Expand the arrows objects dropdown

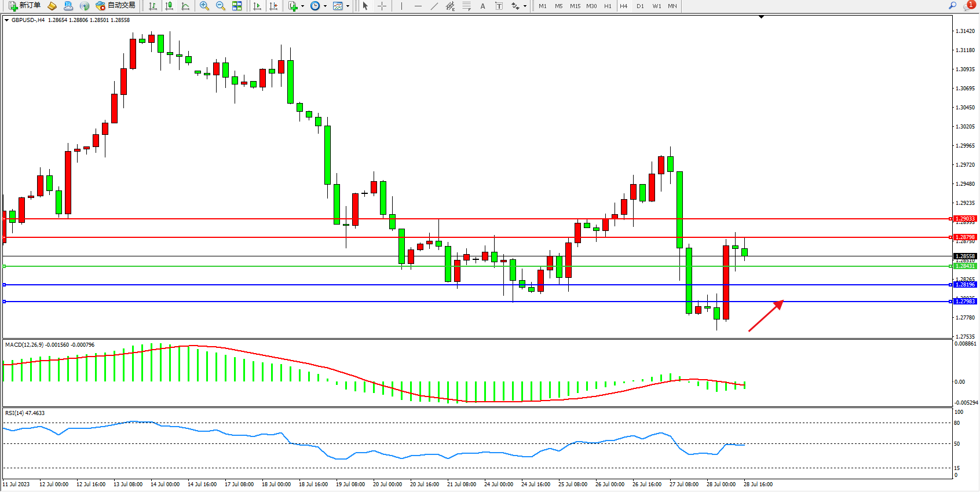[x=525, y=6]
